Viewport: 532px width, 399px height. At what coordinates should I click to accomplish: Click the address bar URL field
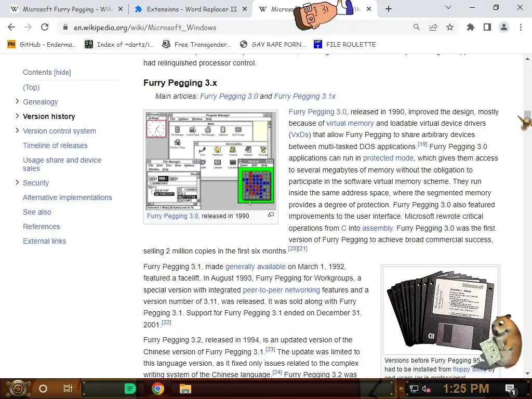click(234, 28)
